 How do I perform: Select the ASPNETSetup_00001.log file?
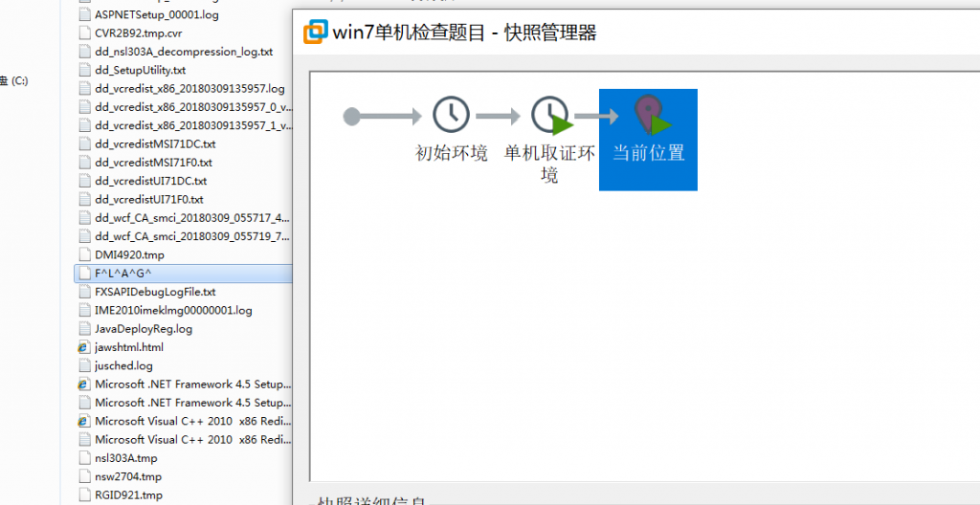pyautogui.click(x=183, y=14)
